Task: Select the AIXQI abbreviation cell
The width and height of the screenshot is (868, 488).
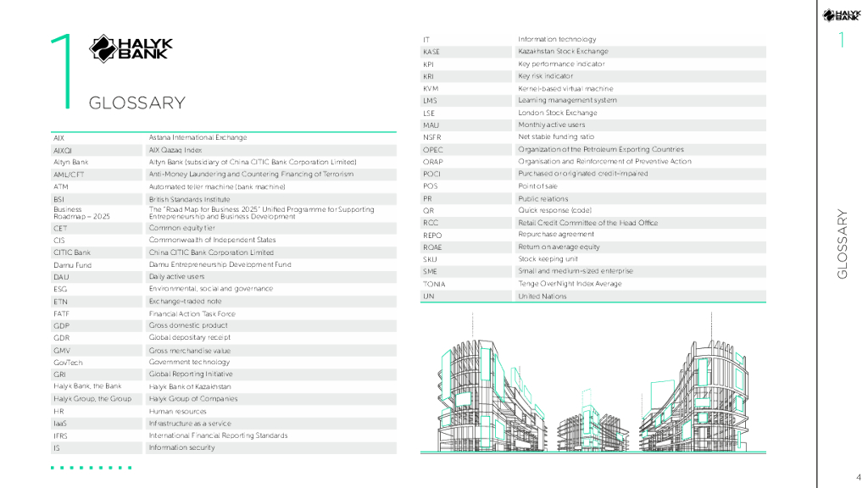Action: [x=63, y=151]
